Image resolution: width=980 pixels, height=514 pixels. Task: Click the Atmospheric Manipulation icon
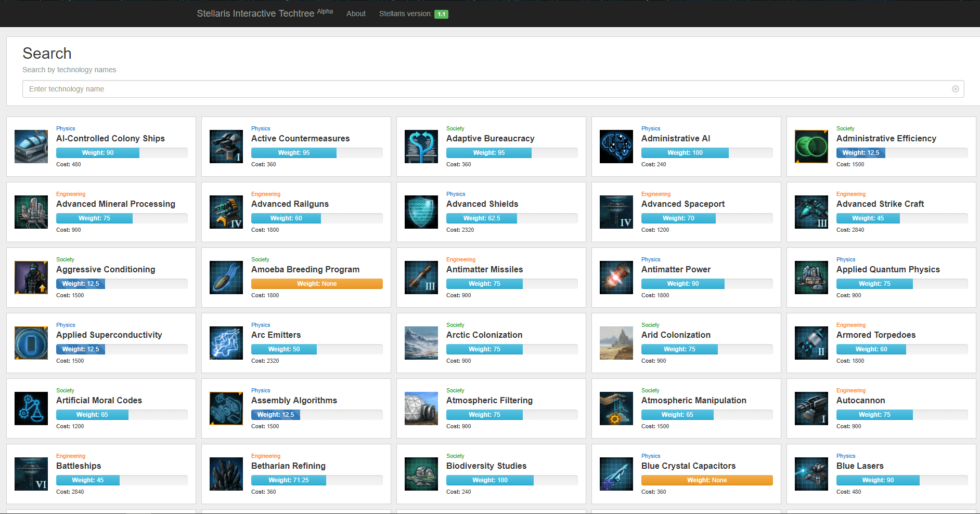pyautogui.click(x=616, y=408)
